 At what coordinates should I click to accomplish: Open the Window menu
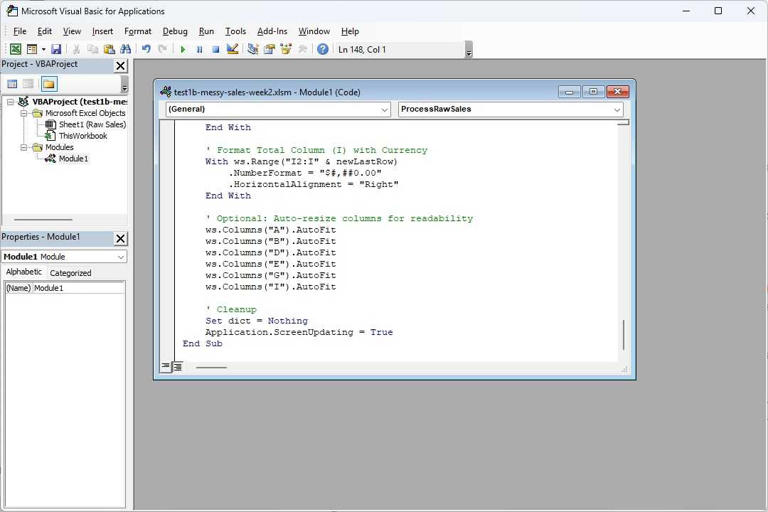point(314,31)
